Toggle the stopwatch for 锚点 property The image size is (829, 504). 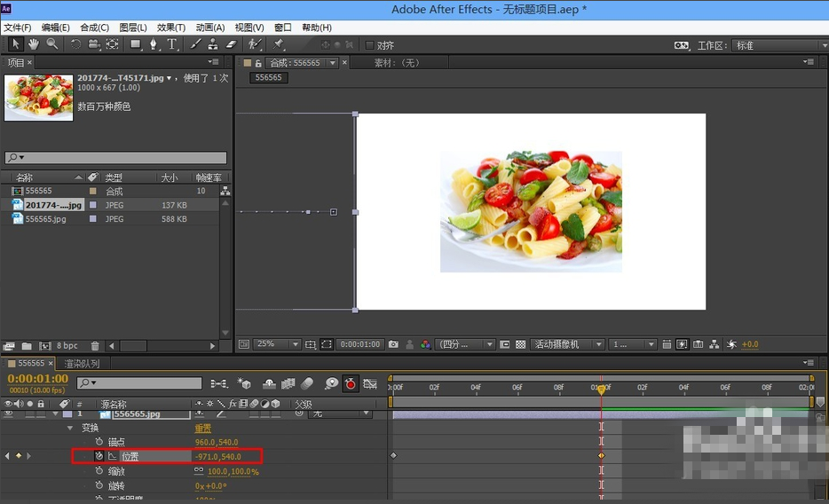pos(99,442)
